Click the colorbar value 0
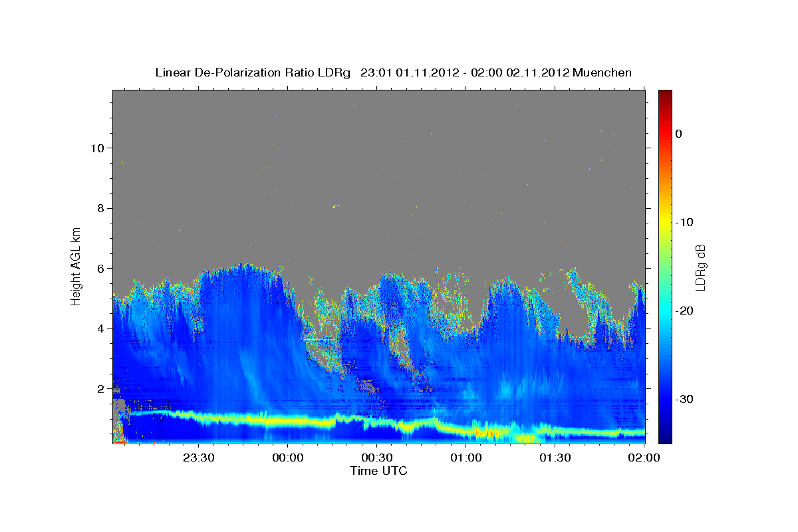798x532 pixels. point(679,134)
